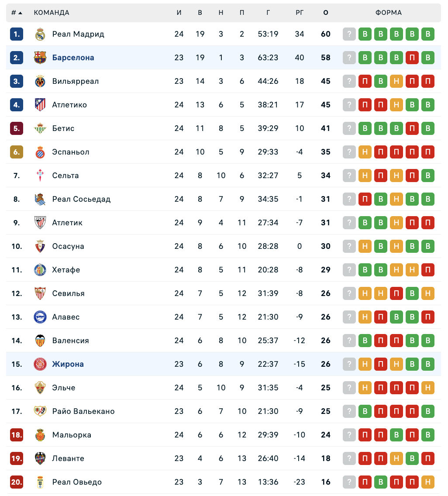Click the Atlético striped crest icon
448x496 pixels.
pos(40,105)
